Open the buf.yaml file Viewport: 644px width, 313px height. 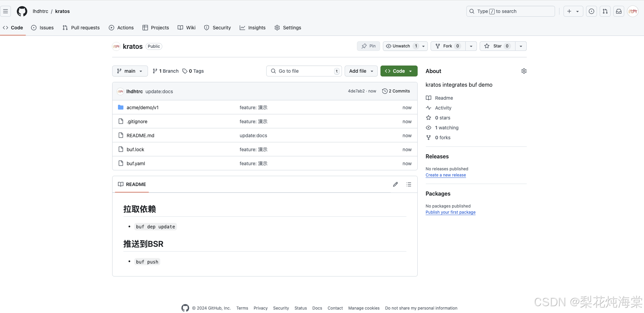(136, 163)
